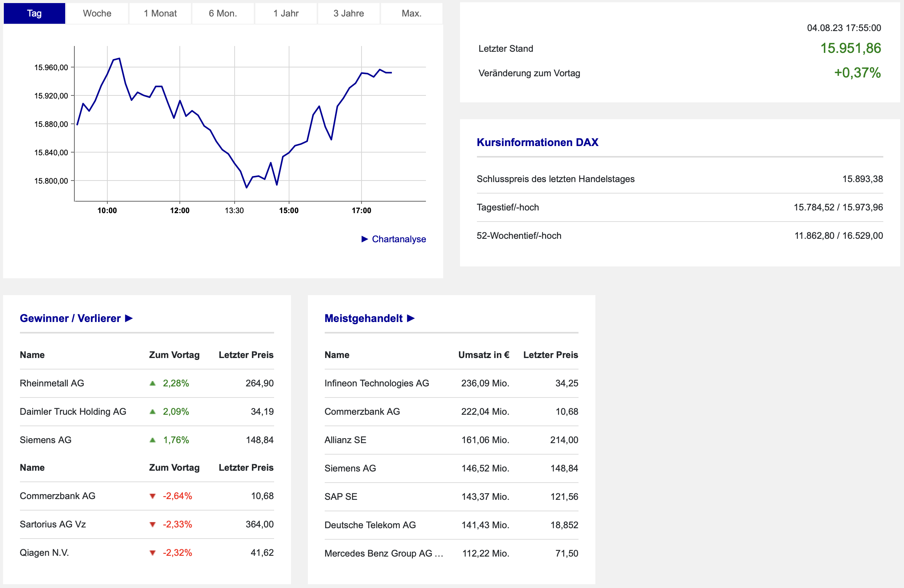Click the Chartanalyse triangle arrow icon
904x588 pixels.
point(365,239)
